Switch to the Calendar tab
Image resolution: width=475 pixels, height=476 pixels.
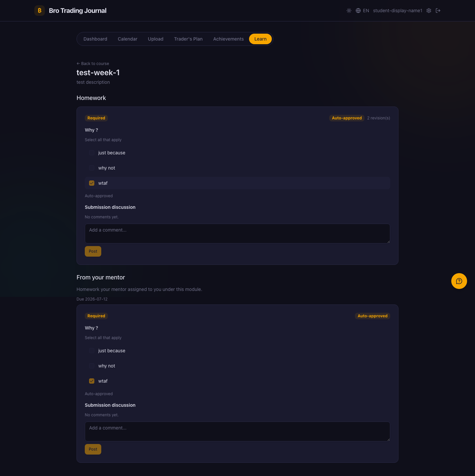point(128,39)
